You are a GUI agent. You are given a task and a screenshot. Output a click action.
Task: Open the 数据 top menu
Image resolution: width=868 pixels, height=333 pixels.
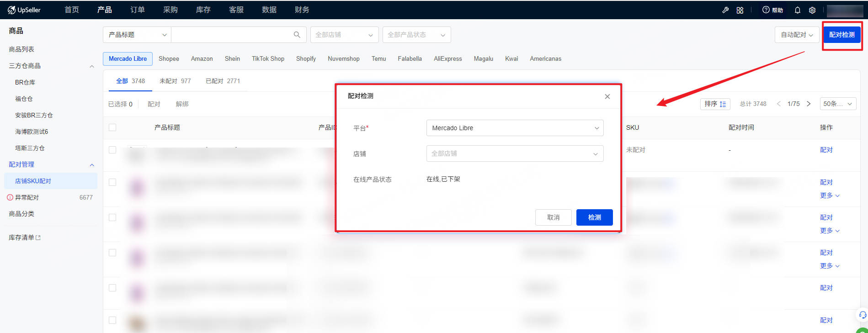(x=269, y=10)
